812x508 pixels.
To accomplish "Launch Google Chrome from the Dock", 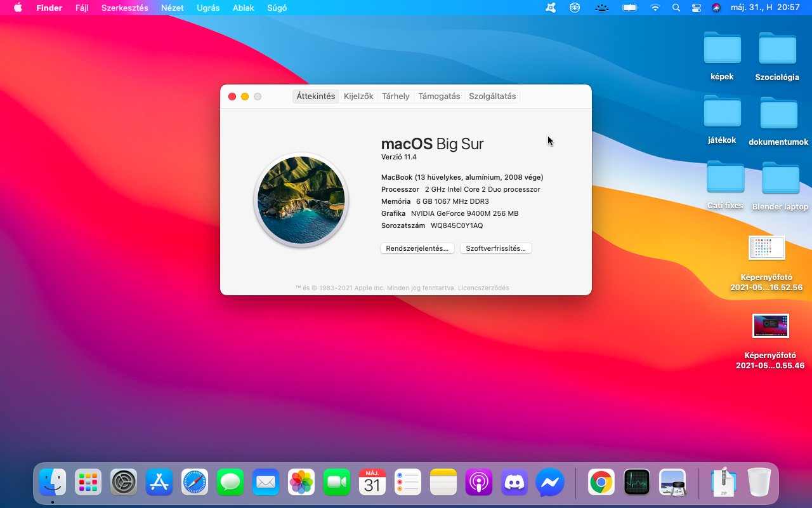I will pyautogui.click(x=601, y=483).
